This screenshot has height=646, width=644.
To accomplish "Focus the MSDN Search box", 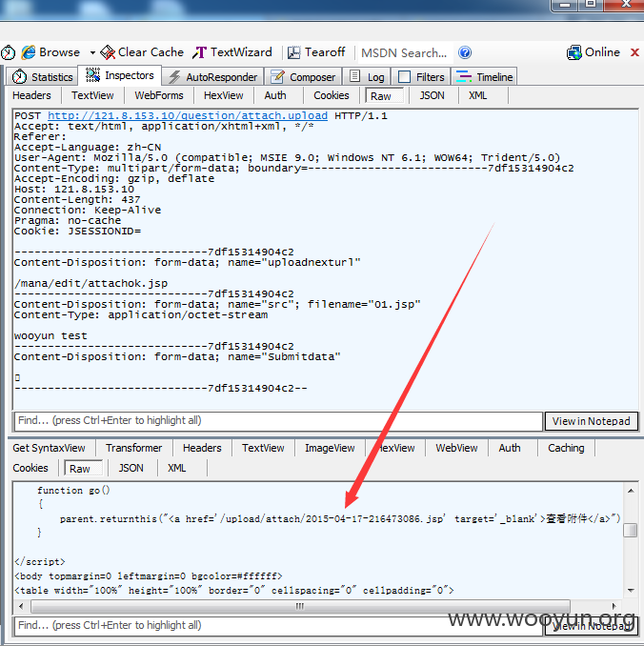I will coord(405,52).
